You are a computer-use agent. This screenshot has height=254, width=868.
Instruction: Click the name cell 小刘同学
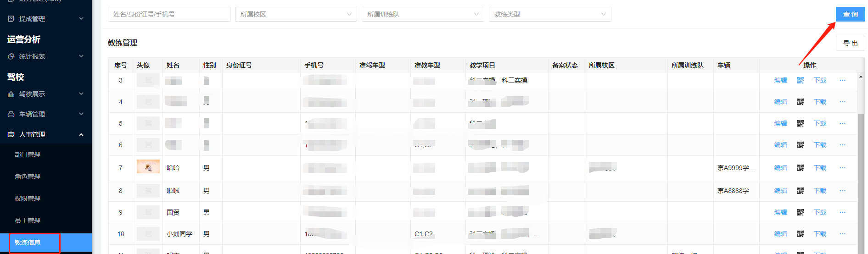(179, 234)
